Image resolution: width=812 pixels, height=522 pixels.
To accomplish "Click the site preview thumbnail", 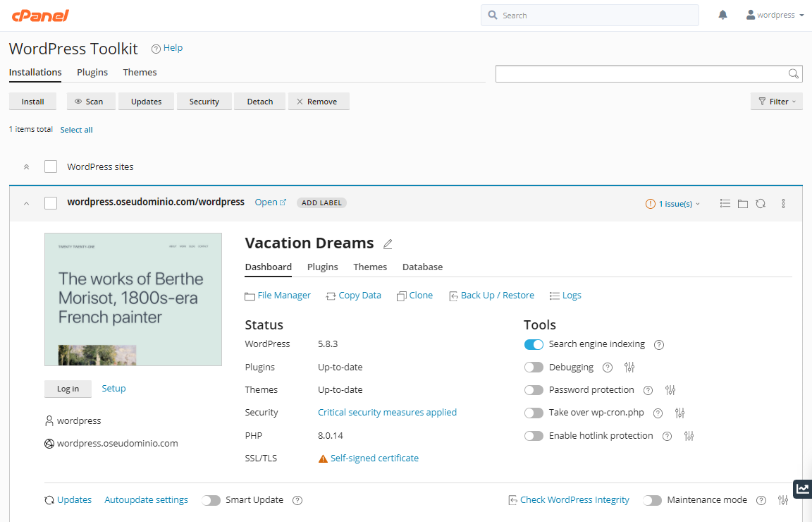I will [x=133, y=300].
